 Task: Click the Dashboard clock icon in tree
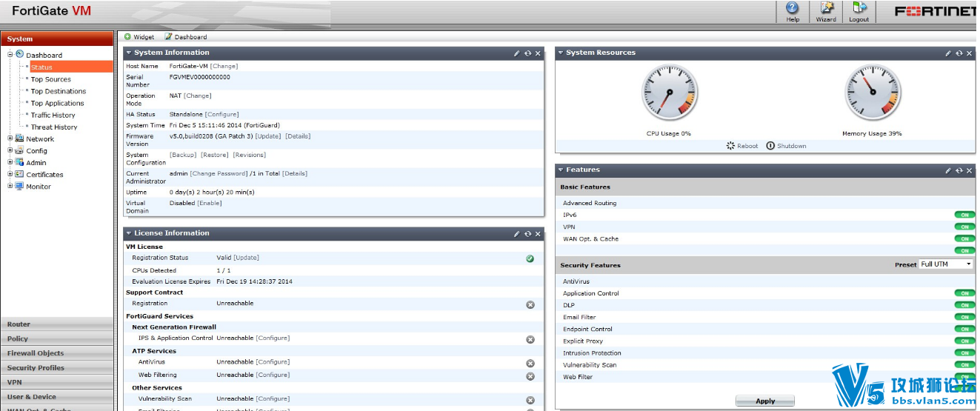(x=19, y=54)
